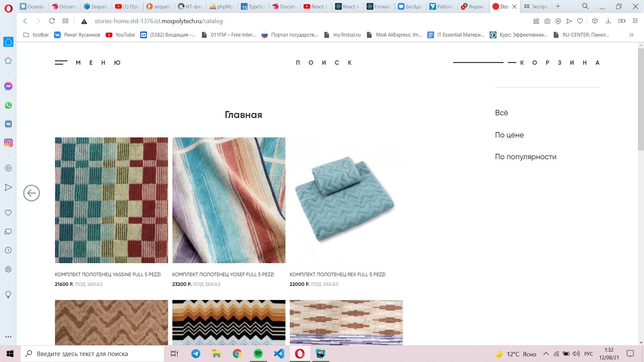The height and width of the screenshot is (362, 644).
Task: Open the КОРЗИНА cart
Action: click(559, 63)
